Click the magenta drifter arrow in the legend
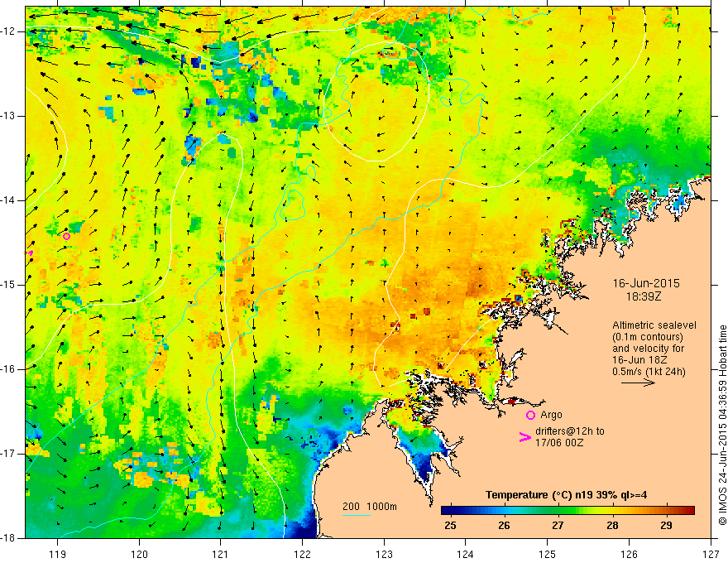 tap(525, 437)
